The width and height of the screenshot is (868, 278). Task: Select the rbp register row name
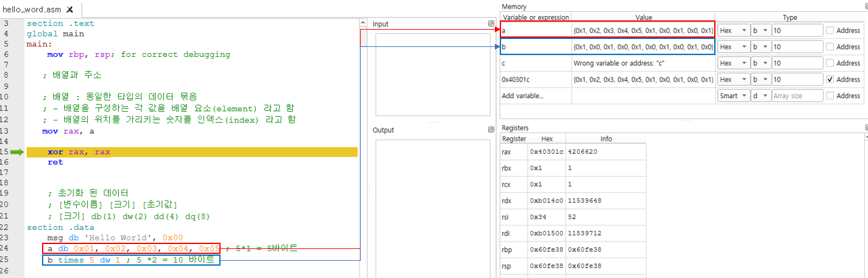(x=514, y=250)
